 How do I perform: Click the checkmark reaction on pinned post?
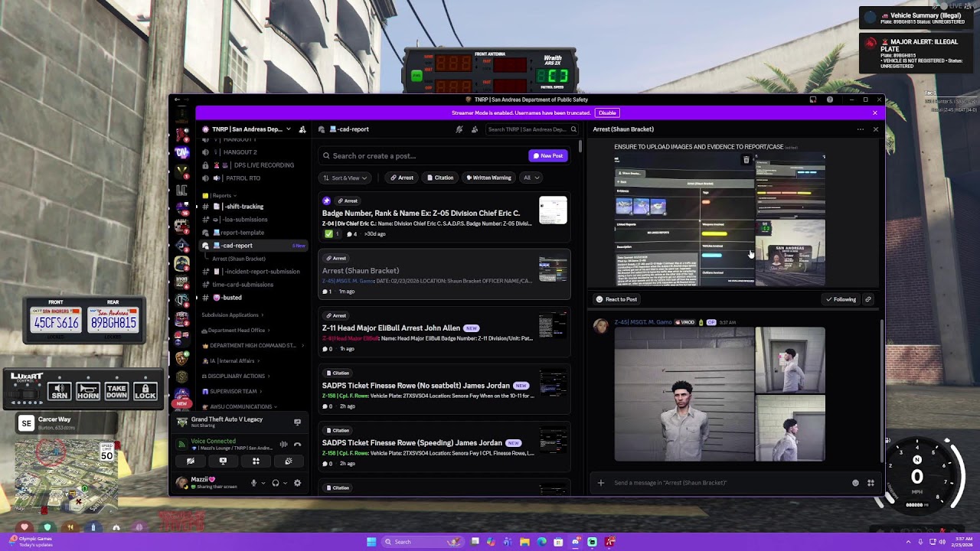332,234
